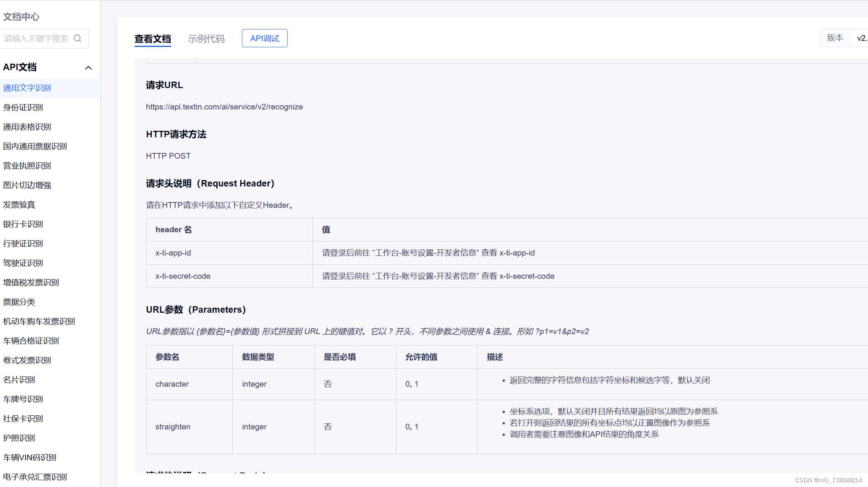
Task: Select 驾驶证识别 in the navigation
Action: tap(23, 262)
